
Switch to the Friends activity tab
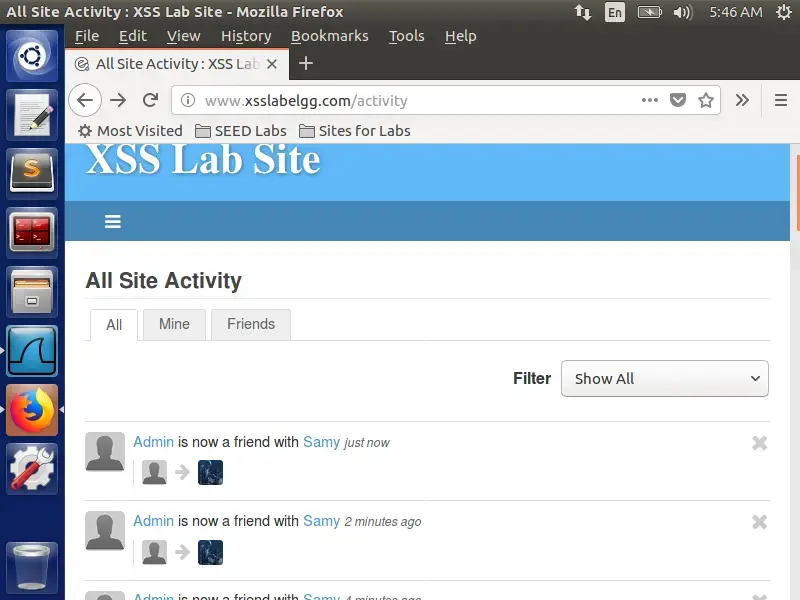251,324
